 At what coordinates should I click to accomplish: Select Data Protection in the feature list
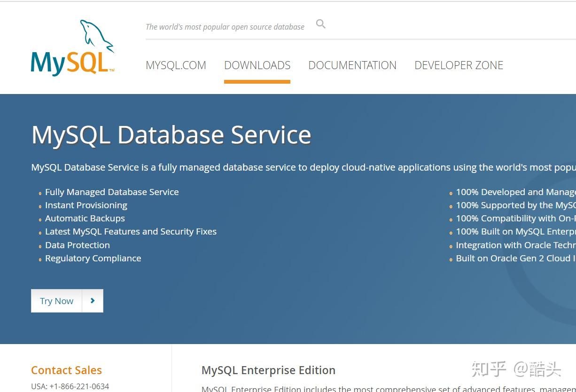[x=77, y=245]
